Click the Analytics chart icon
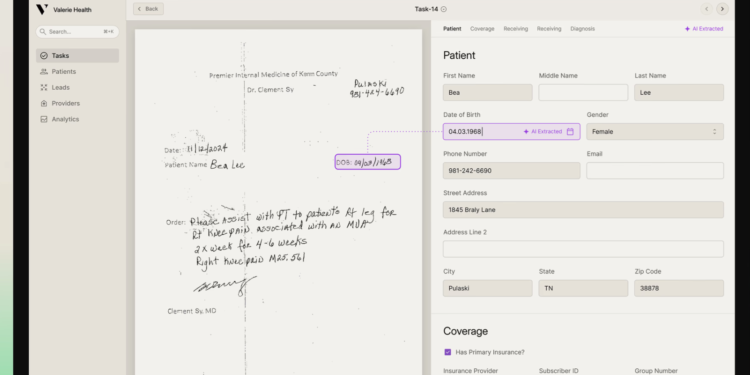The width and height of the screenshot is (750, 375). point(44,119)
